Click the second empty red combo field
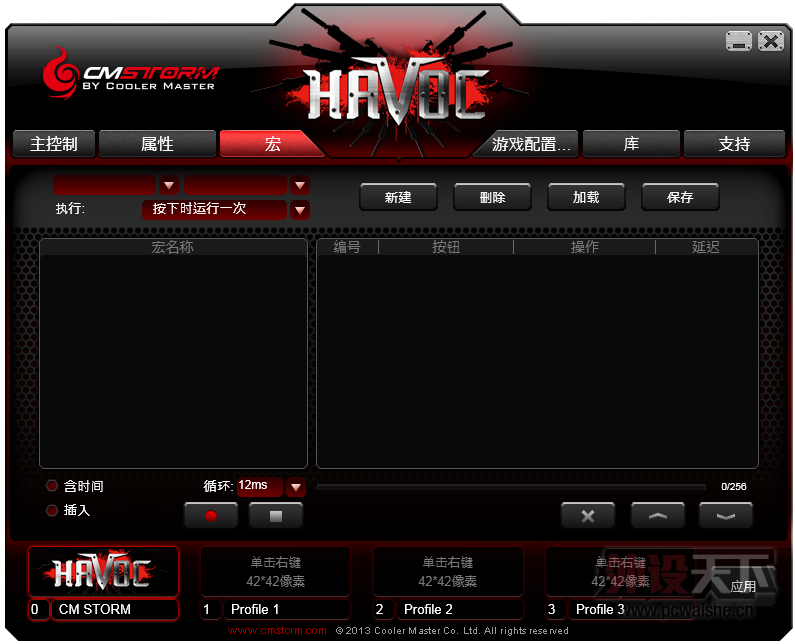Viewport: 795px width, 644px height. pos(236,186)
